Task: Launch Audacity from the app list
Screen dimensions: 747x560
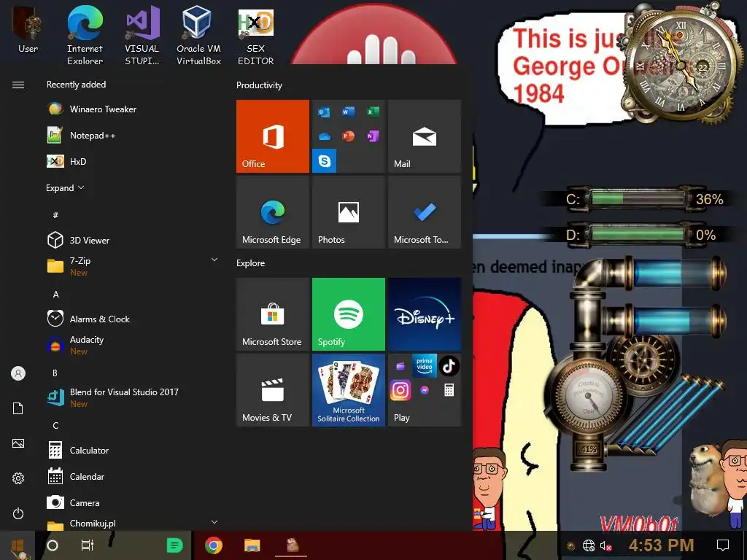Action: [133, 345]
